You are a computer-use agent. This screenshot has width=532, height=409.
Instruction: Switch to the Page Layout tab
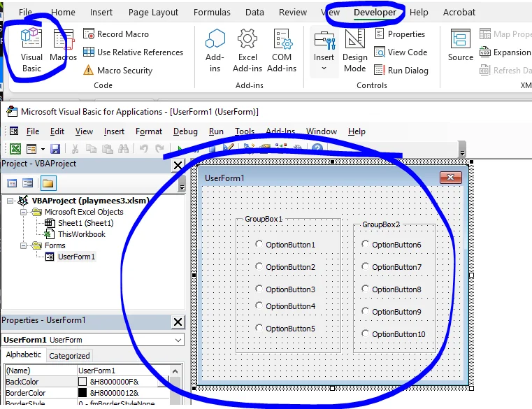[153, 12]
